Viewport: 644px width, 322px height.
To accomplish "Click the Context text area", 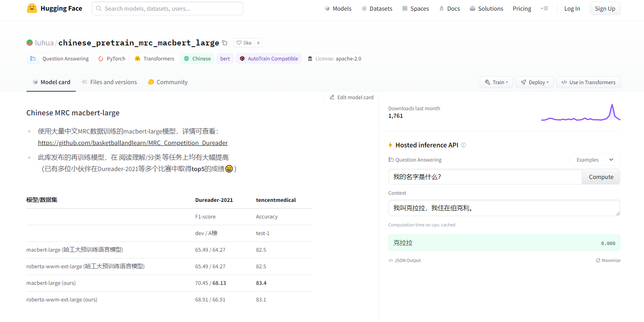I will [x=504, y=208].
